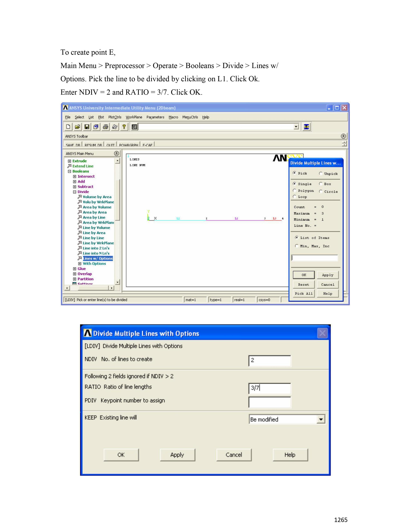This screenshot has height=532, width=411.
Task: Choose the Min, Max, Inc radio option
Action: 297,246
